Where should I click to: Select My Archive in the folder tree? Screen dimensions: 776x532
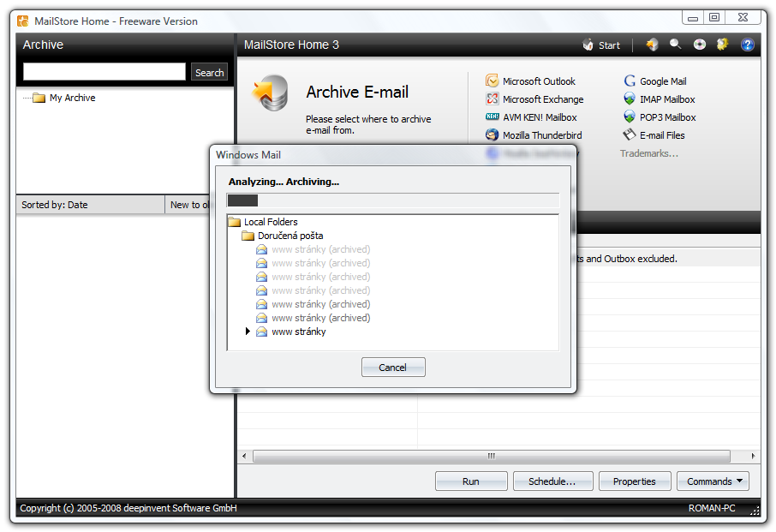point(72,98)
